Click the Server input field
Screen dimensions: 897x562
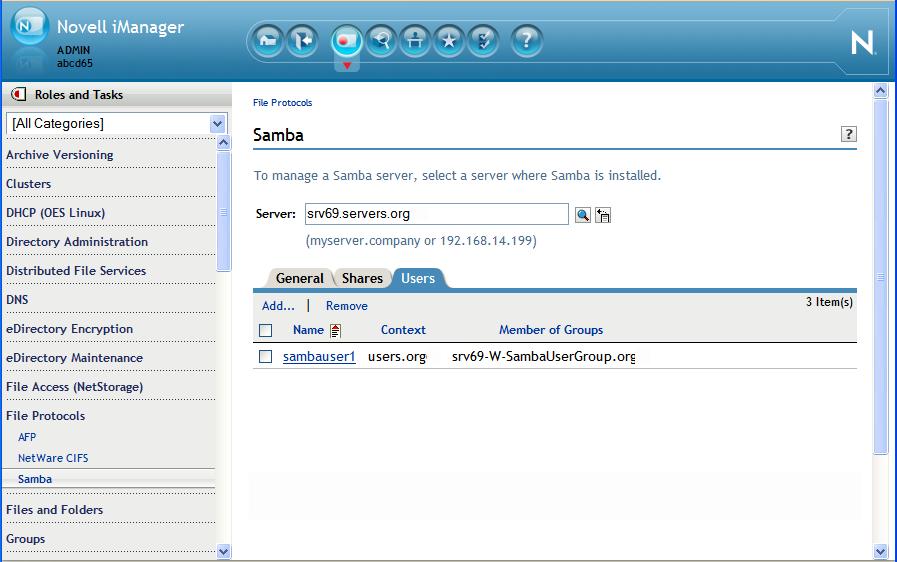(436, 214)
